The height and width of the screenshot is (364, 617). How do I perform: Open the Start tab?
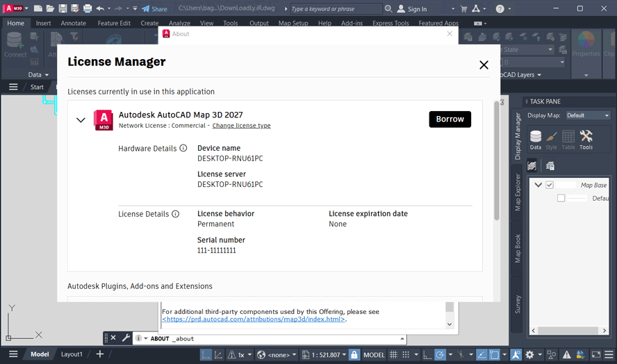click(37, 87)
